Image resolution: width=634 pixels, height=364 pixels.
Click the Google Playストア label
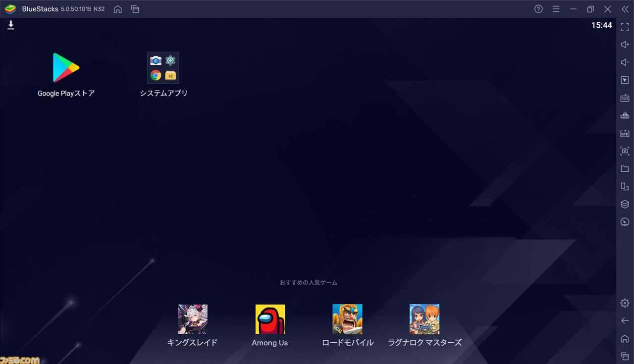[66, 93]
